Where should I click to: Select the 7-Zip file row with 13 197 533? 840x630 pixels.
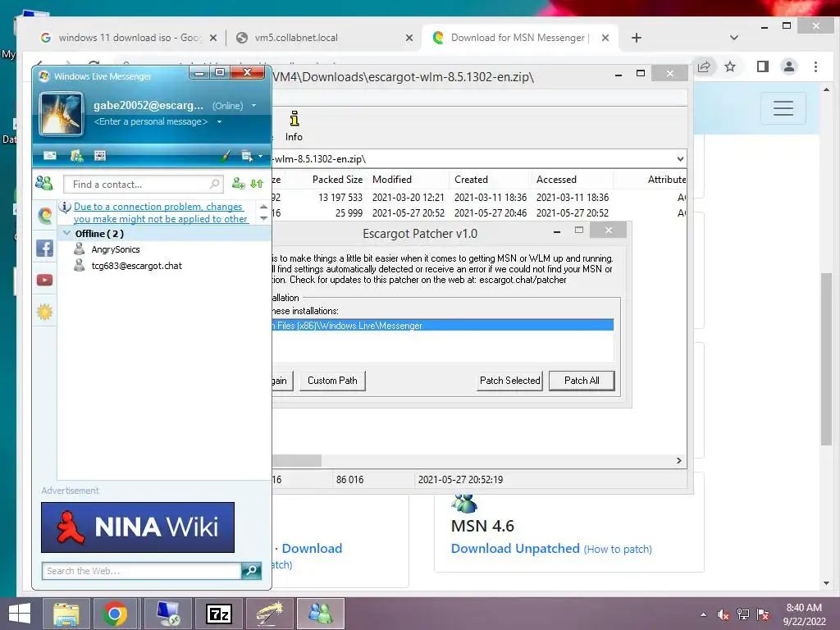[479, 198]
